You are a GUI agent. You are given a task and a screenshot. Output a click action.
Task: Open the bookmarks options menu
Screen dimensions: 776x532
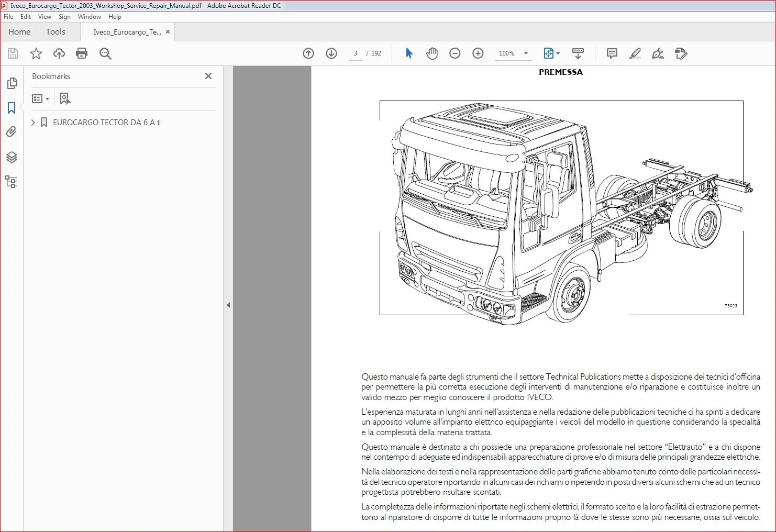point(41,98)
